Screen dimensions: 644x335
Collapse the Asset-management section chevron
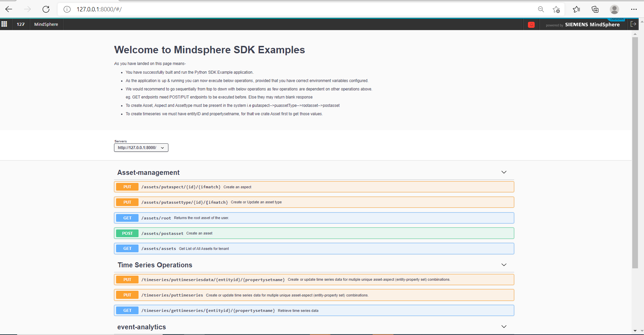504,172
